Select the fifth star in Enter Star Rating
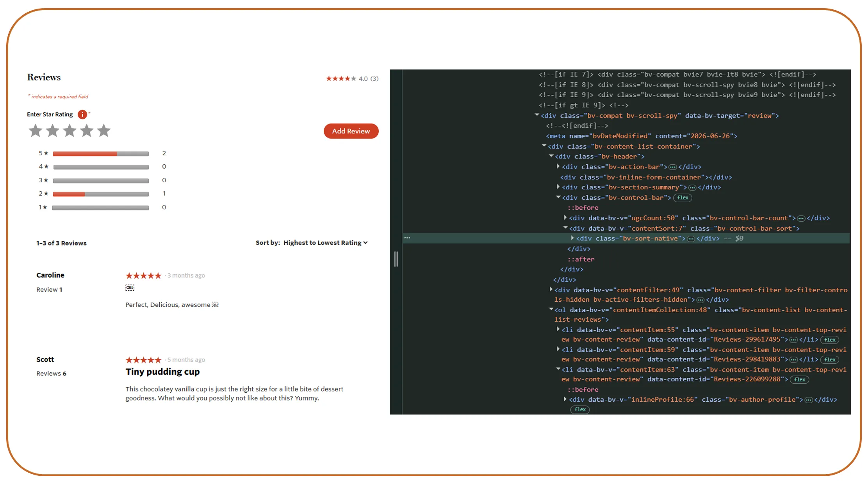Viewport: 868px width, 484px height. (104, 131)
